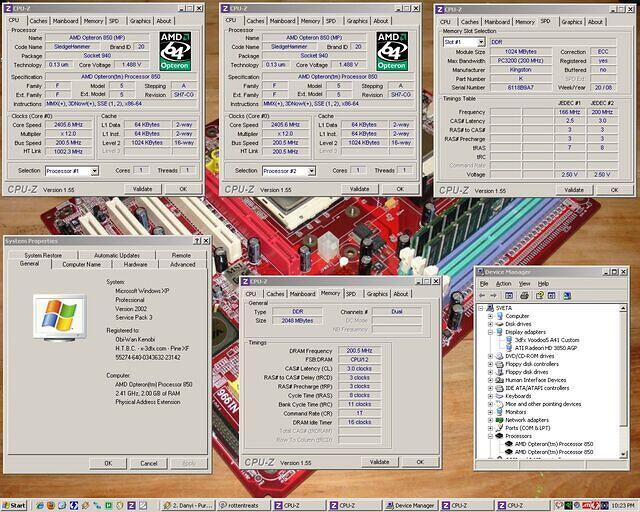
Task: Open Properties help icon in Device Manager toolbar
Action: coord(538,296)
